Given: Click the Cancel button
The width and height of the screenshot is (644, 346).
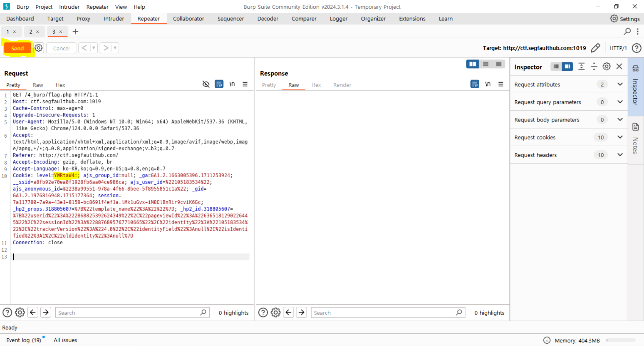Looking at the screenshot, I should [61, 48].
